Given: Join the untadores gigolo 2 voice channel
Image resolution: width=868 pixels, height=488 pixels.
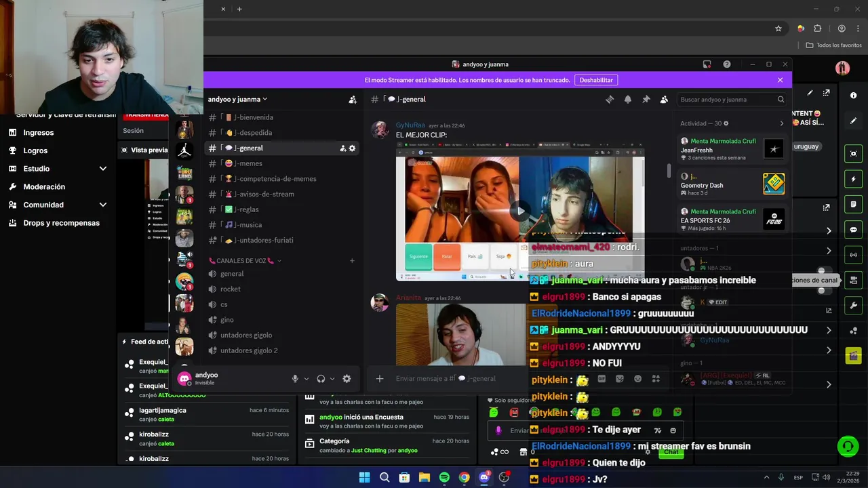Looking at the screenshot, I should (x=283, y=350).
